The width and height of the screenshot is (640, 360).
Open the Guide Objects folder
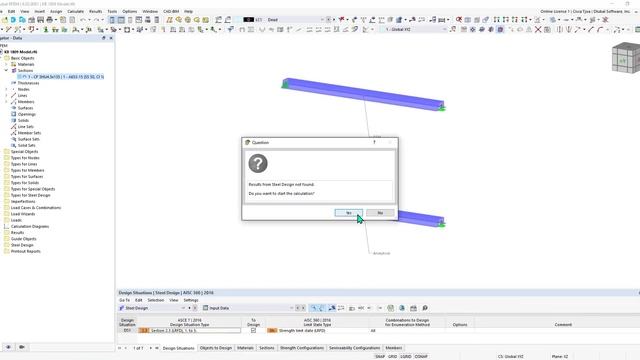click(23, 239)
